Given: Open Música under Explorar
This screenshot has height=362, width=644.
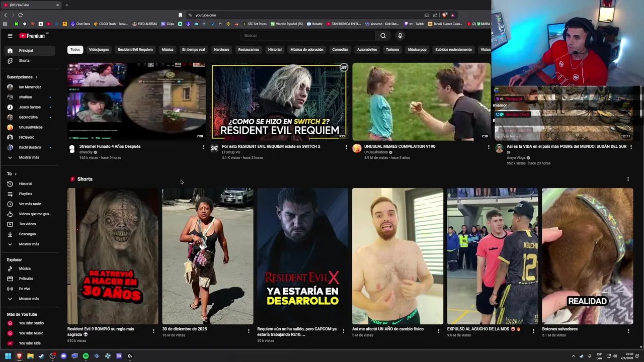Looking at the screenshot, I should (30, 268).
